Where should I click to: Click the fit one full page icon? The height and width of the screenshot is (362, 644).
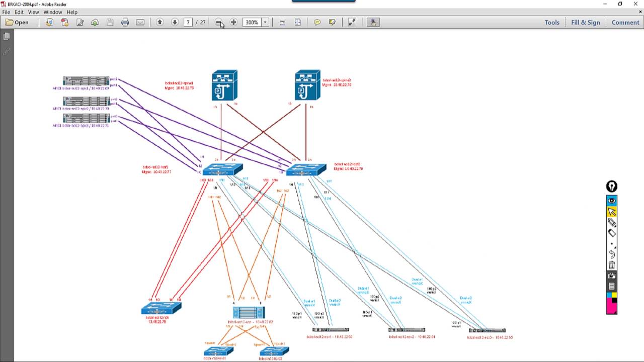click(x=297, y=22)
